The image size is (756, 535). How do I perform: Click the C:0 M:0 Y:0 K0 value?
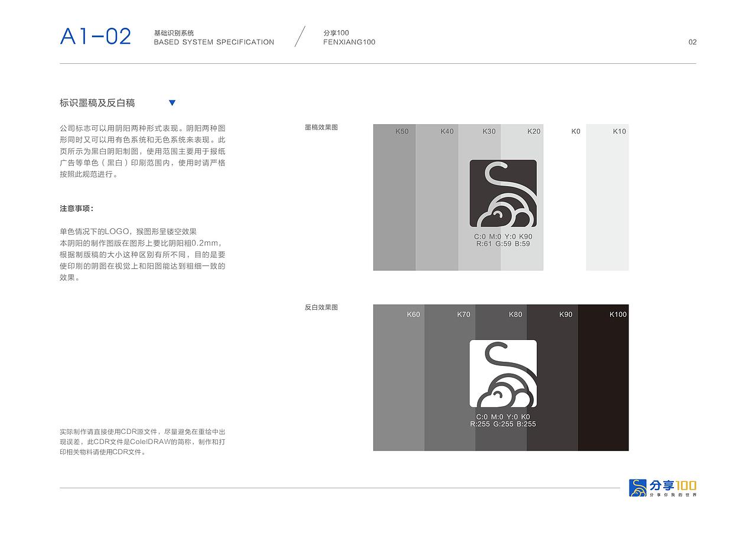point(503,417)
